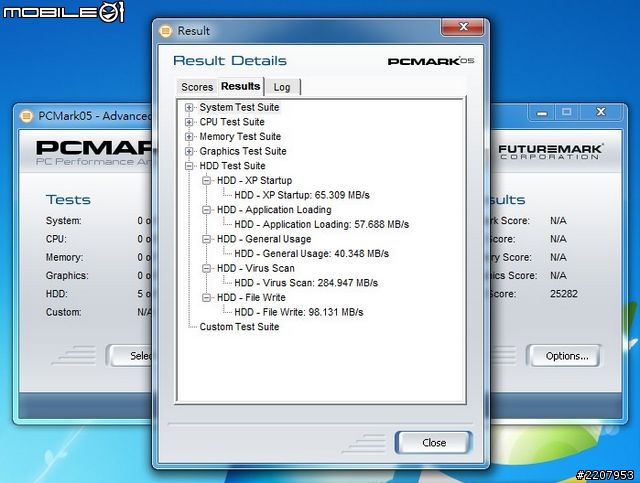
Task: Open the Log tab
Action: (282, 87)
